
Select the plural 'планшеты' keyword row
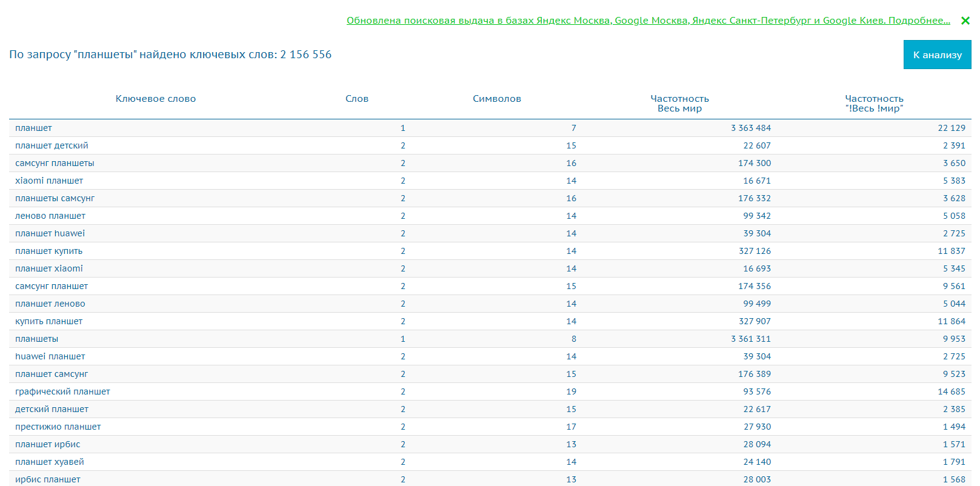36,339
